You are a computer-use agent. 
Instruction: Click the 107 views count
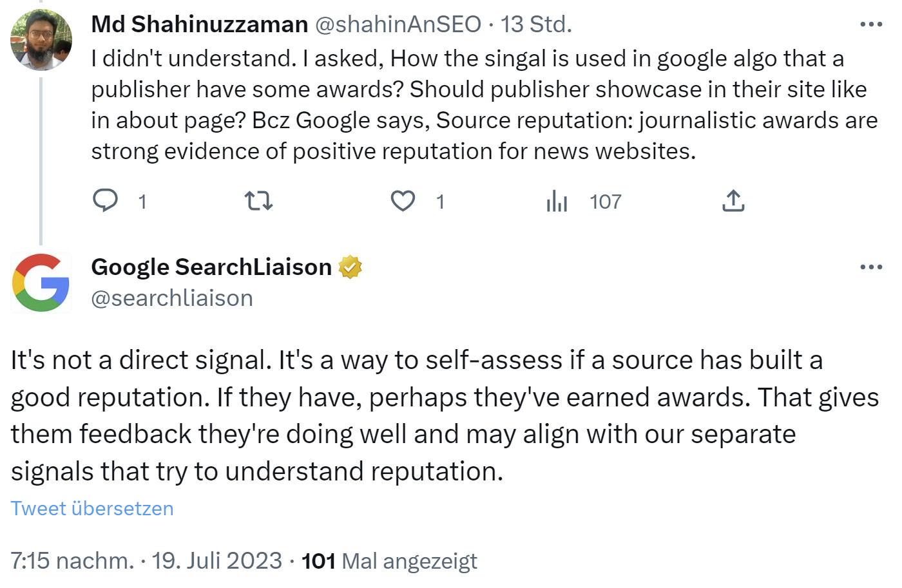pos(605,202)
